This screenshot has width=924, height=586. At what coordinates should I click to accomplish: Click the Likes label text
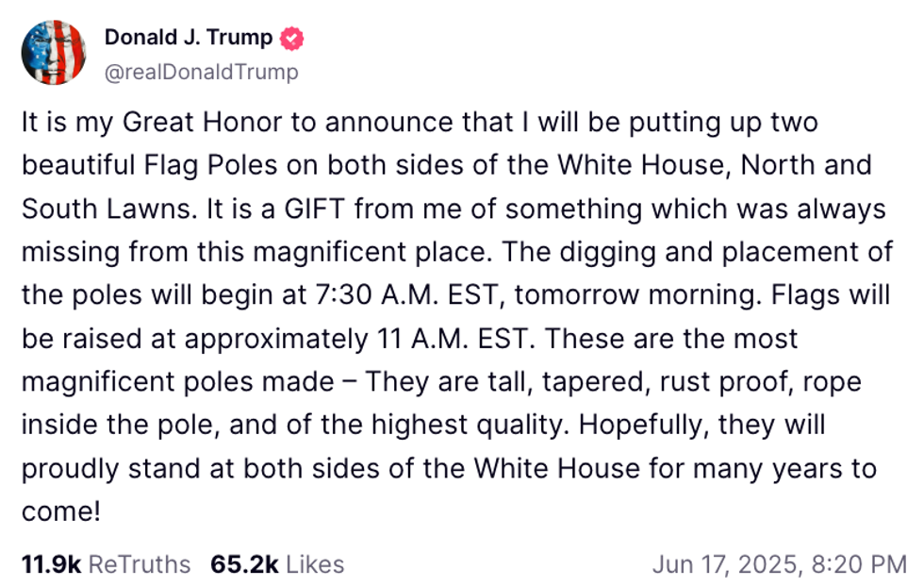click(314, 564)
